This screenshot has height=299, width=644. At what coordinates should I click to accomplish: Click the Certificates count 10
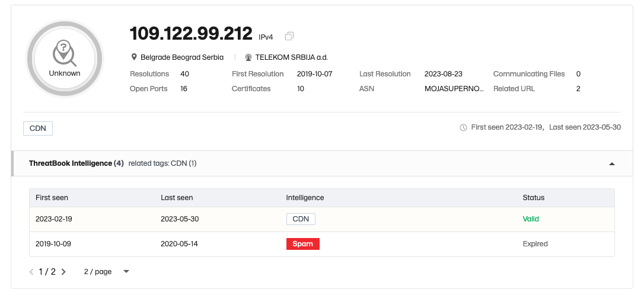point(300,89)
